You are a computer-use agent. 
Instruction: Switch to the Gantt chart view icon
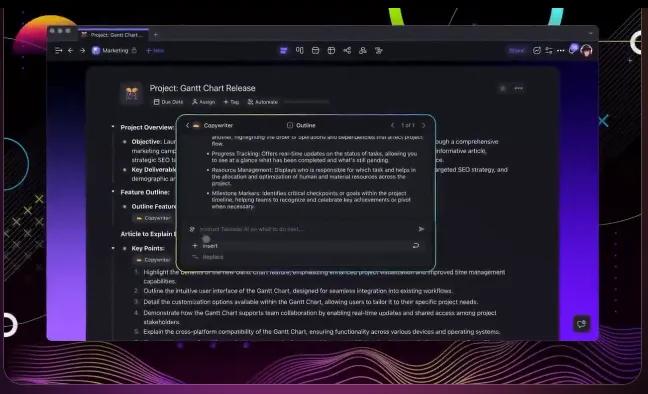click(379, 50)
